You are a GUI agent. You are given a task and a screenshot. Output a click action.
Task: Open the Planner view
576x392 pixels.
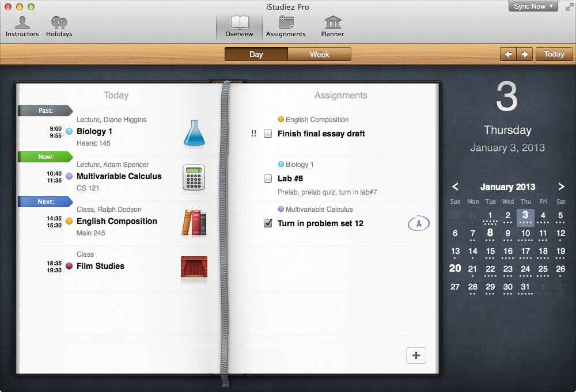pos(332,26)
